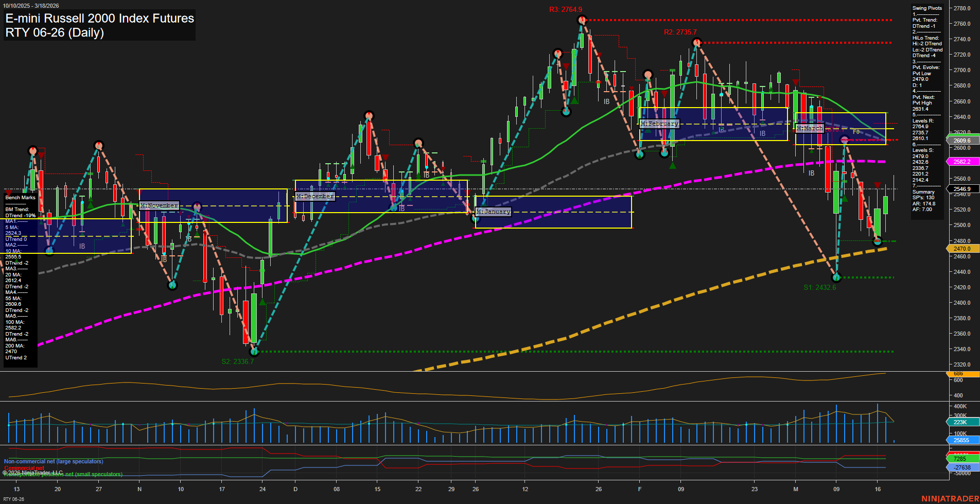The image size is (980, 504).
Task: Click the Commercial net legend text
Action: tap(24, 468)
